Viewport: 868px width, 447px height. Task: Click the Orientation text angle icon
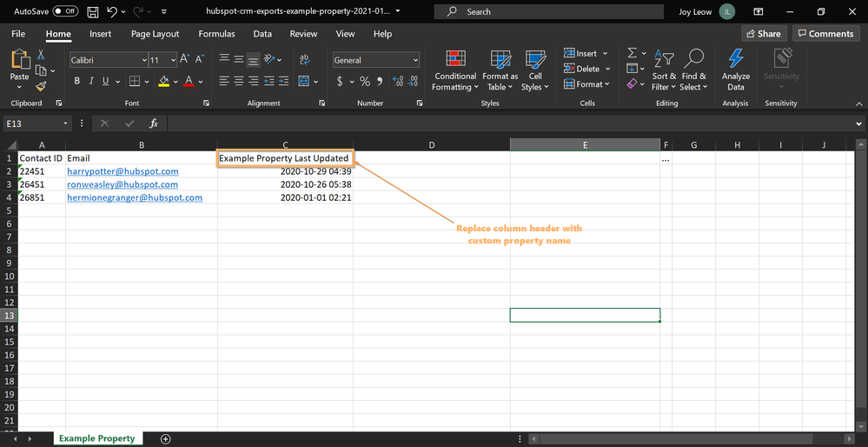point(269,59)
